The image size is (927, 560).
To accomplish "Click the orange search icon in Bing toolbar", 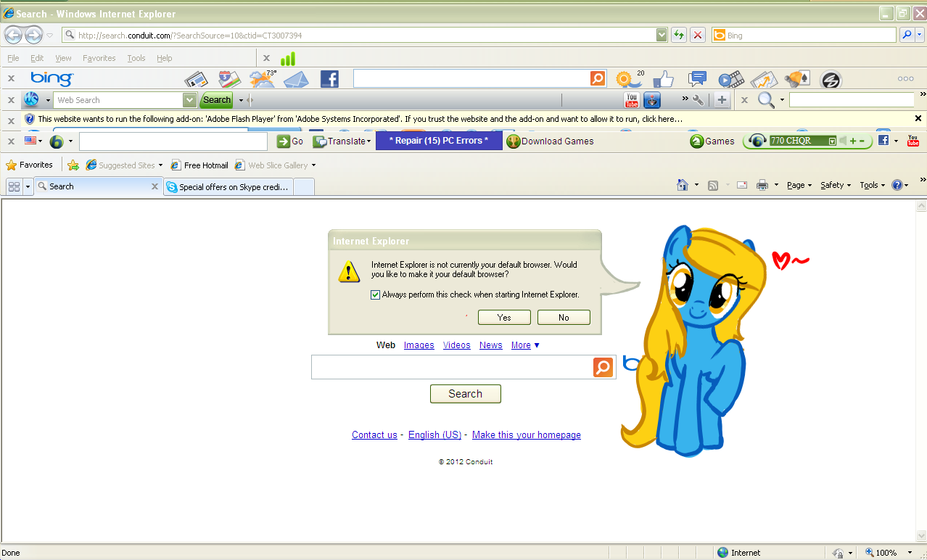I will (x=598, y=78).
